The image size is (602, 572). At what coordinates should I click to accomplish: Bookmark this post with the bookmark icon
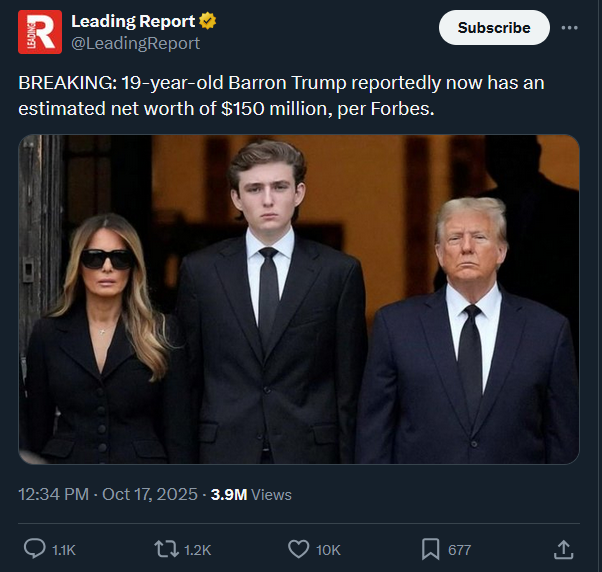point(430,549)
